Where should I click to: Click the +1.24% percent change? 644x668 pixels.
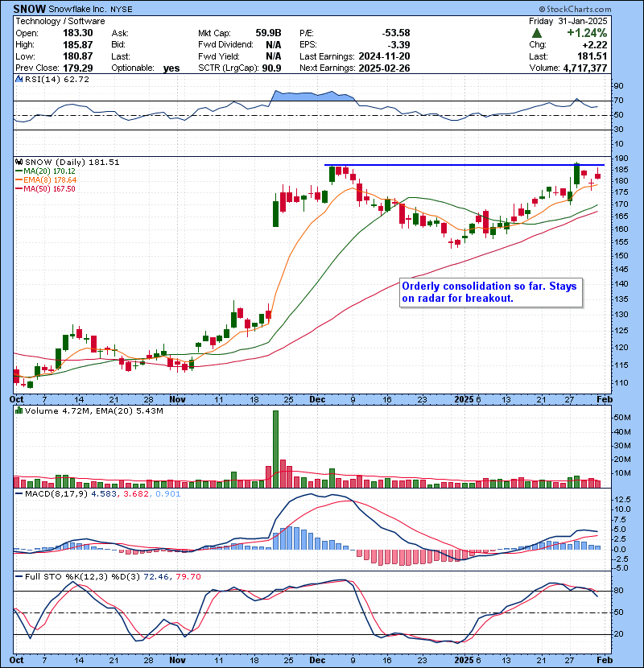(587, 33)
